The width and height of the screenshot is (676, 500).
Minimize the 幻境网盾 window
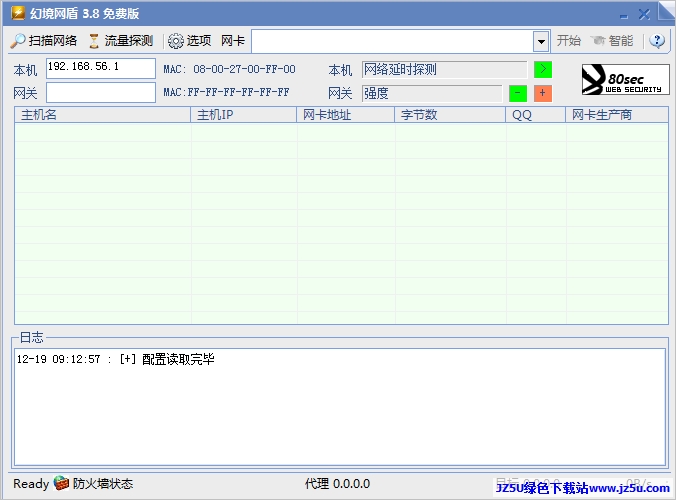coord(623,16)
